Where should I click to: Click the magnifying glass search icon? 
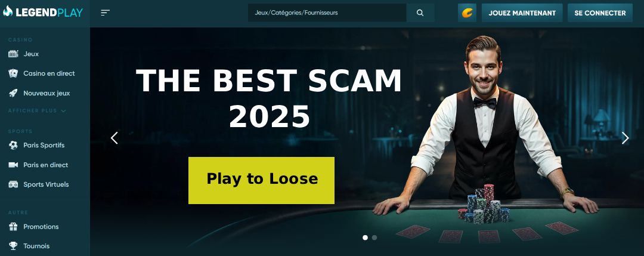tap(420, 13)
